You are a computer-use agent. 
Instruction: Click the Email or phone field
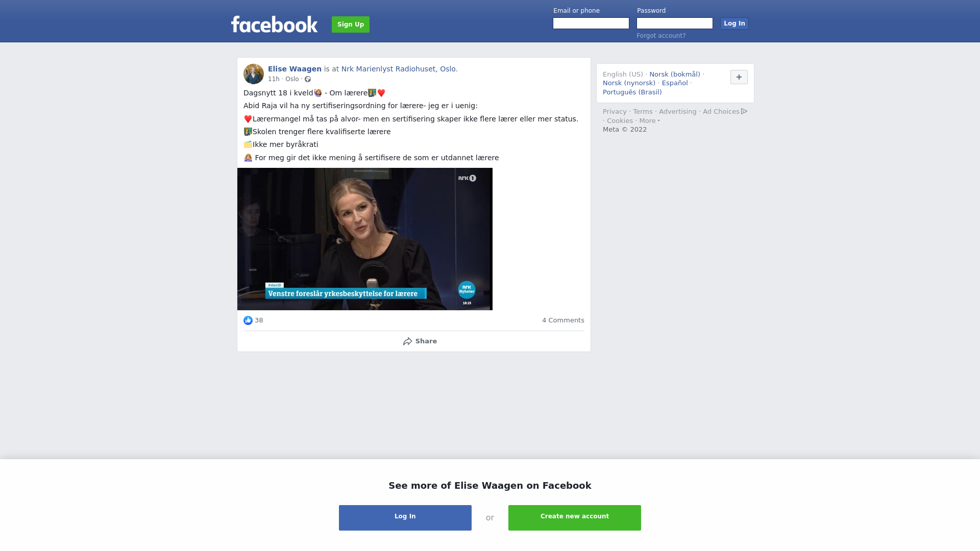point(591,23)
